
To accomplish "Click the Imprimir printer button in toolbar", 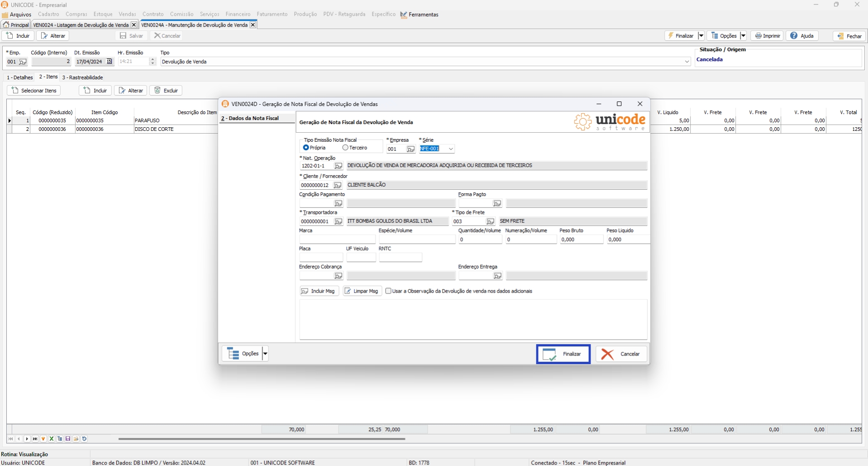I will pyautogui.click(x=767, y=36).
